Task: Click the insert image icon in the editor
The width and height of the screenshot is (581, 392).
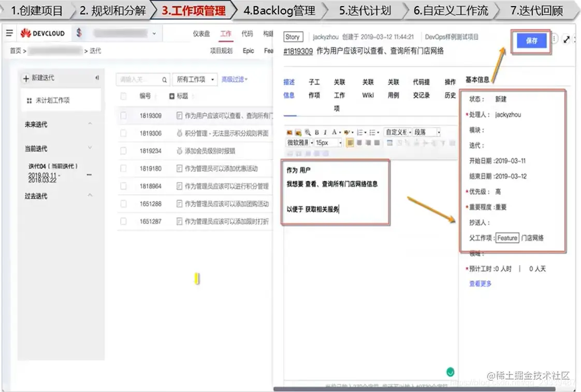Action: tap(289, 132)
